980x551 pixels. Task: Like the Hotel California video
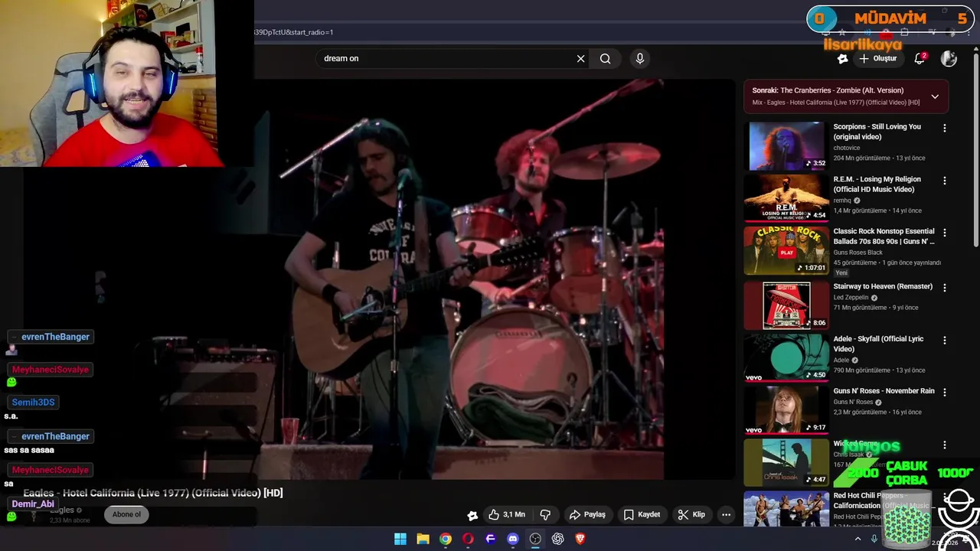click(507, 514)
